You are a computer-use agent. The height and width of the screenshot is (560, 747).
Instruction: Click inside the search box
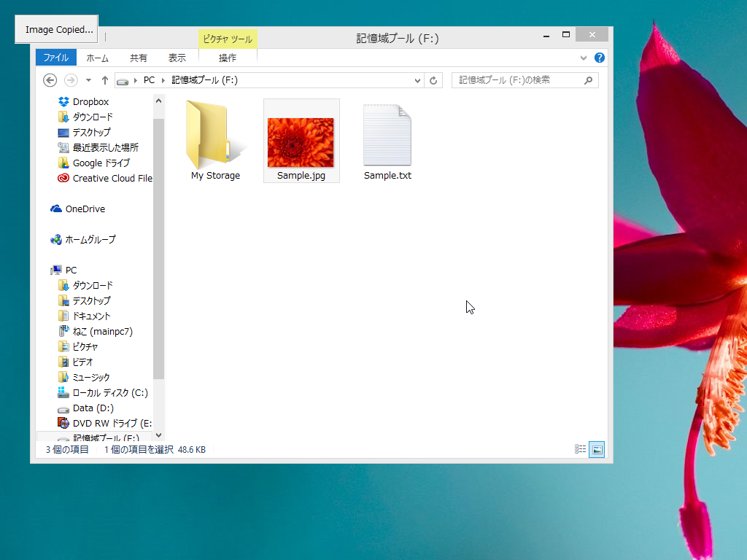[x=522, y=80]
